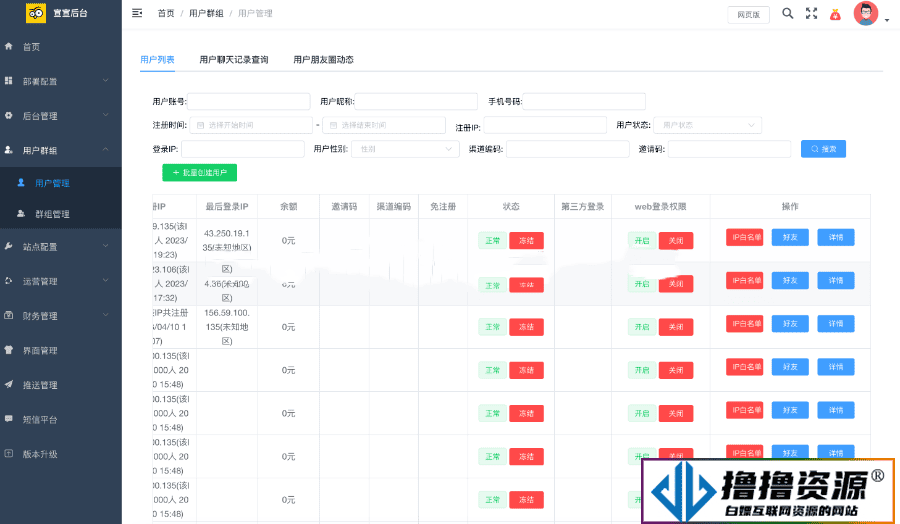The height and width of the screenshot is (524, 900).
Task: Switch to the 用户聊天记录查询 tab
Action: click(x=234, y=60)
